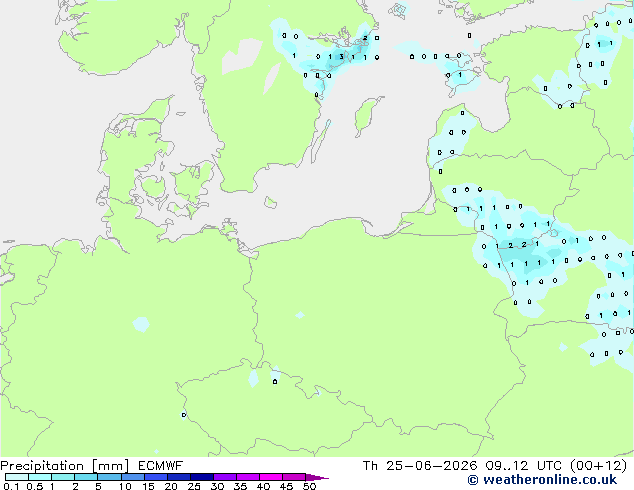Pick the legend swatch between 2 and 5

coord(86,477)
